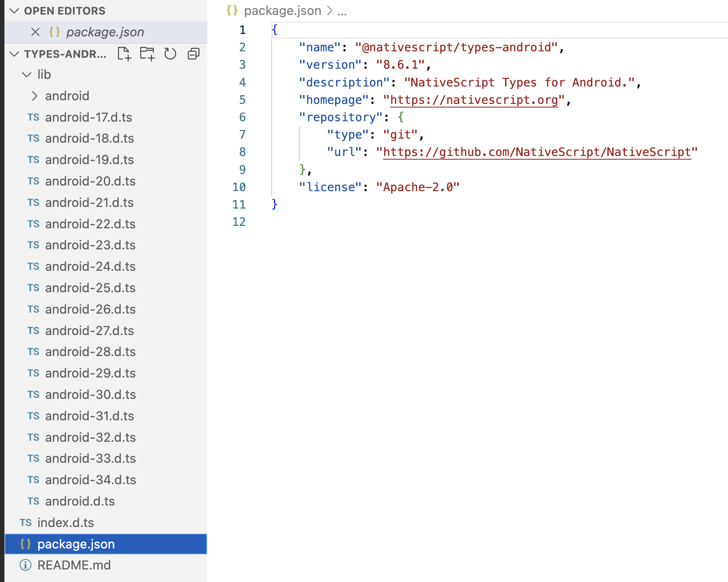The width and height of the screenshot is (728, 582).
Task: Click the braces icon of selected package.json
Action: point(25,544)
